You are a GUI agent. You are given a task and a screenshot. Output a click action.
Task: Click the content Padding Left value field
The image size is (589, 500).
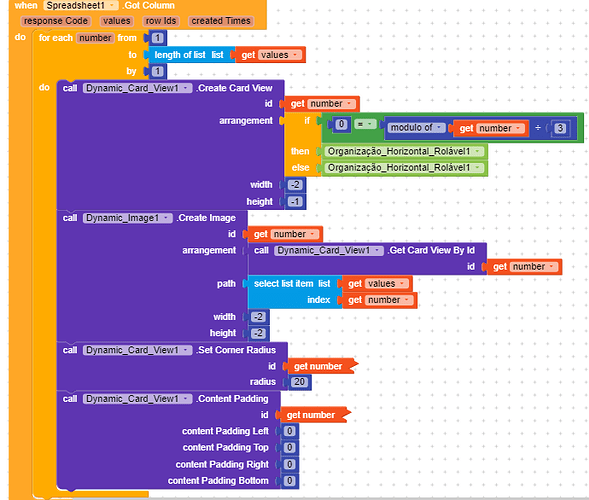289,431
